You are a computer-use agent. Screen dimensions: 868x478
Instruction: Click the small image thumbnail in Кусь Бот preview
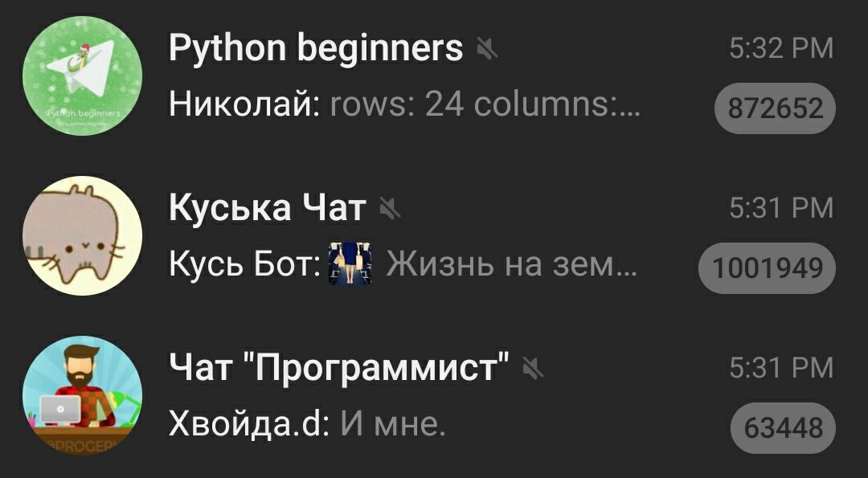tap(350, 264)
